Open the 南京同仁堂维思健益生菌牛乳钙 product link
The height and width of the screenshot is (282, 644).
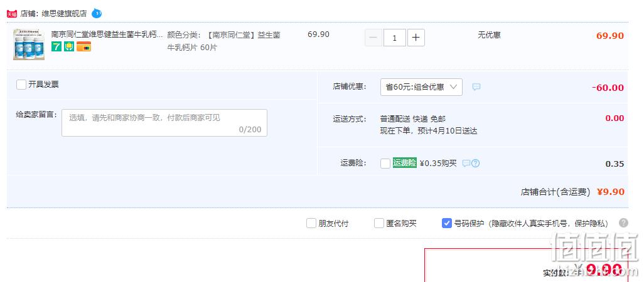[107, 34]
